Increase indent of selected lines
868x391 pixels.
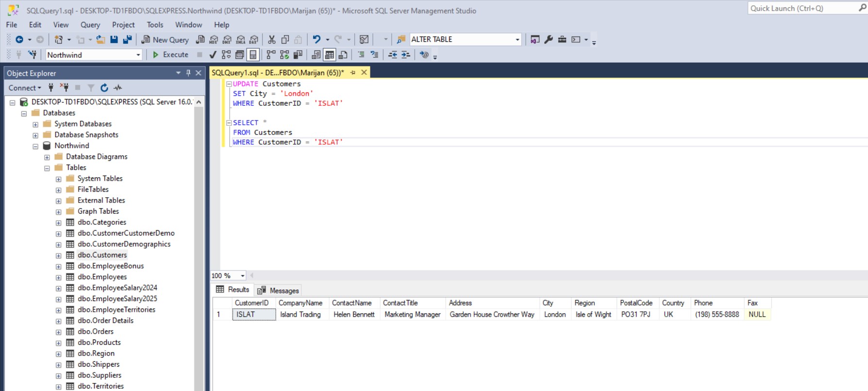point(406,55)
